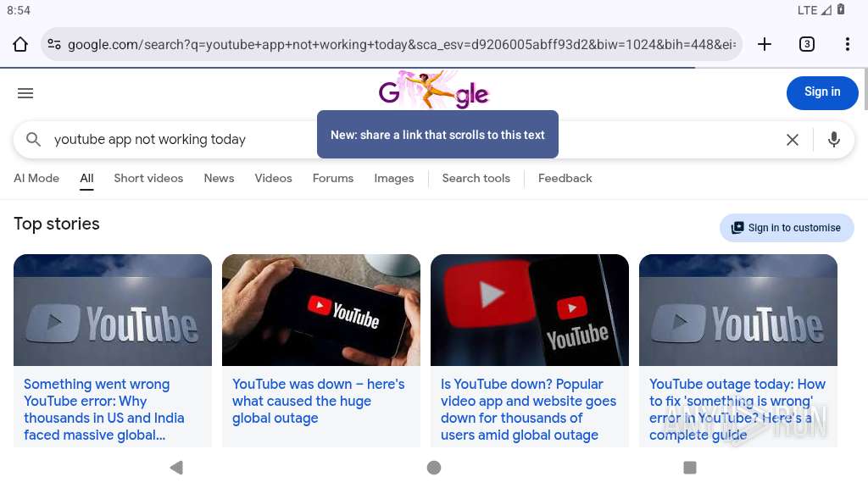Open Google hamburger side menu
The width and height of the screenshot is (868, 488).
pos(25,93)
